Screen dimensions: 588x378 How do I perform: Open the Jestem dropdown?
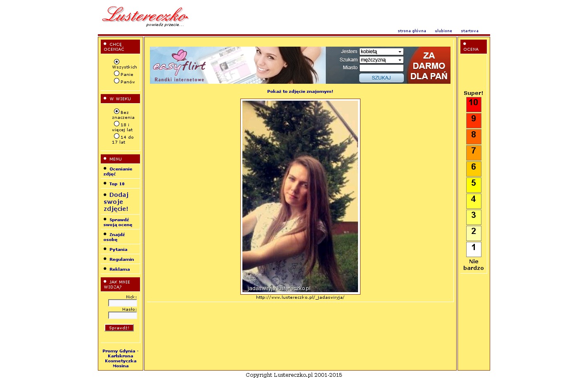coord(382,52)
